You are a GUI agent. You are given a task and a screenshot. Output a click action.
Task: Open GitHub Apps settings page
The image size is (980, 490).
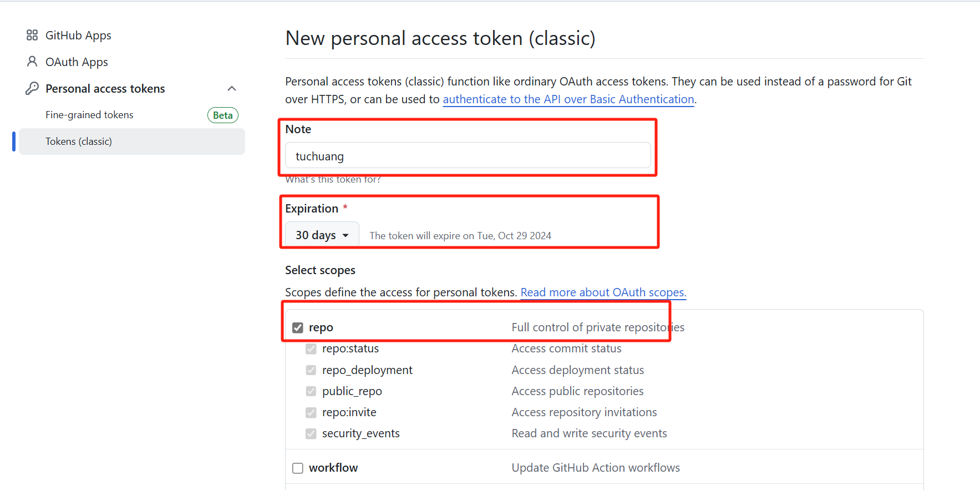click(78, 36)
